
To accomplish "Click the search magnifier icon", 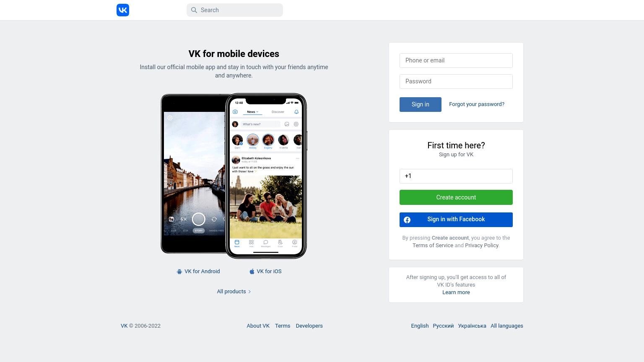I will (x=194, y=10).
